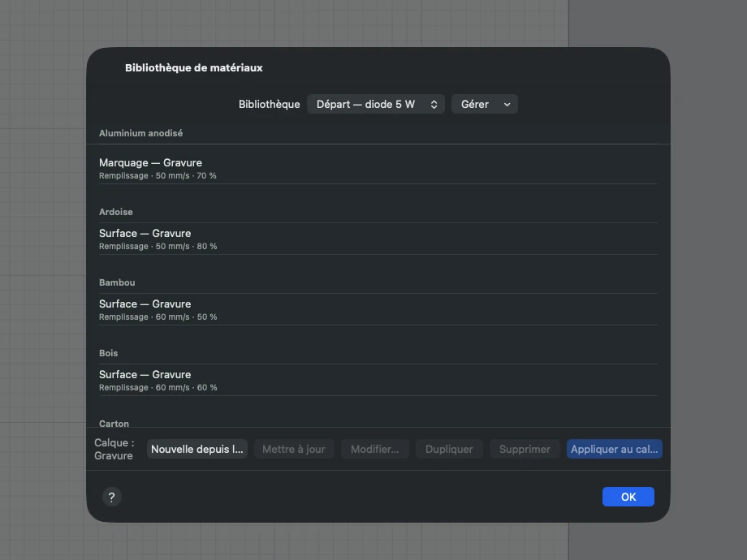This screenshot has width=747, height=560.
Task: Expand the Gérer dropdown menu
Action: click(x=484, y=104)
